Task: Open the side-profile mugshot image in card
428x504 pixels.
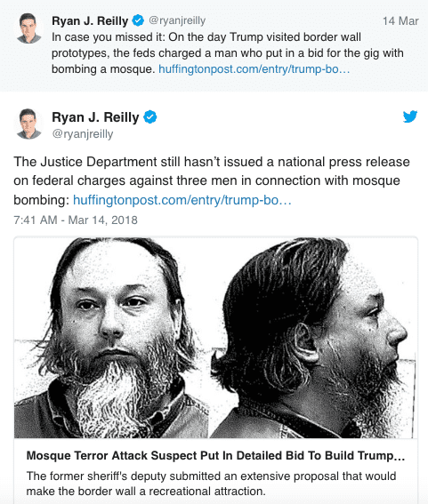Action: tap(313, 338)
